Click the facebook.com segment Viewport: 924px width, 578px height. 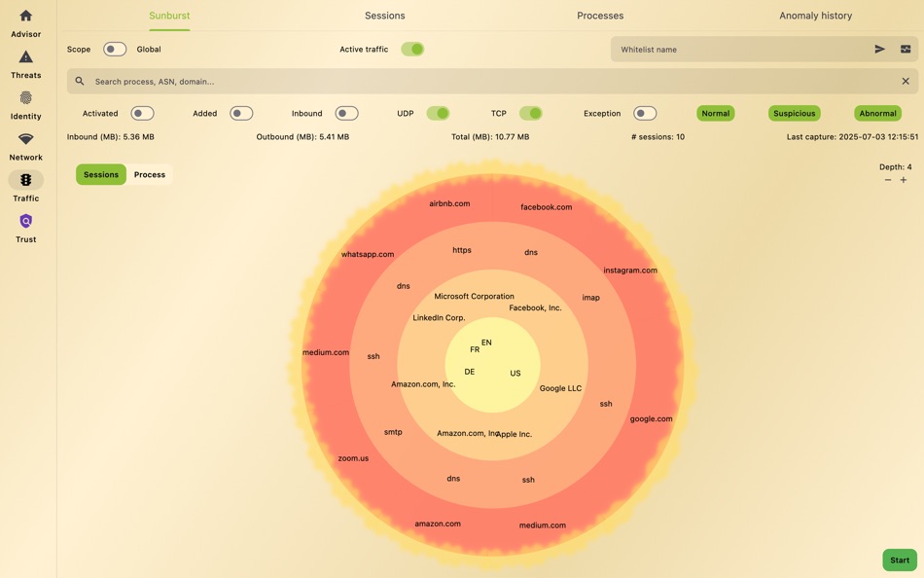point(547,207)
